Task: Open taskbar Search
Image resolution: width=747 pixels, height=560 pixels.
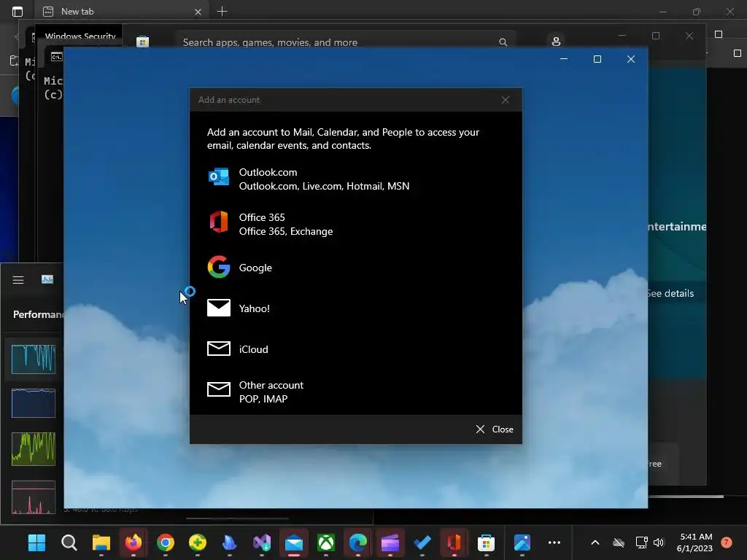Action: [69, 542]
